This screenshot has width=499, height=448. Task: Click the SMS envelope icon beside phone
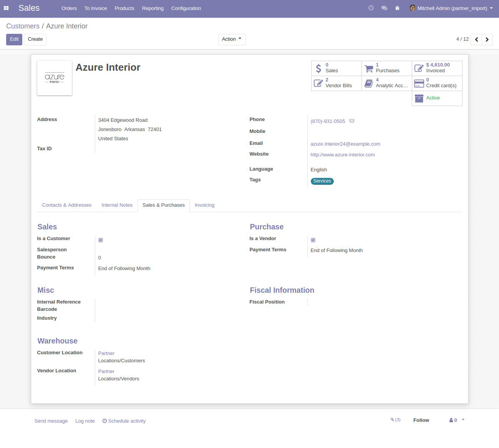(352, 121)
